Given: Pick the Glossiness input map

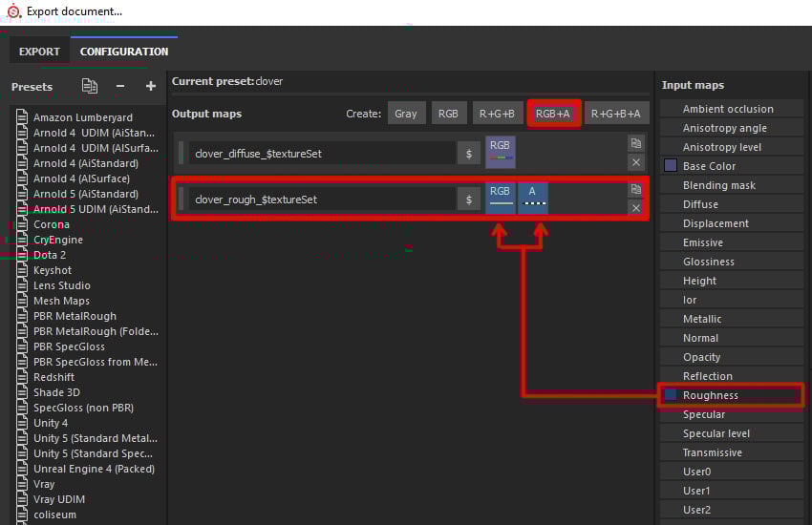Looking at the screenshot, I should 732,262.
